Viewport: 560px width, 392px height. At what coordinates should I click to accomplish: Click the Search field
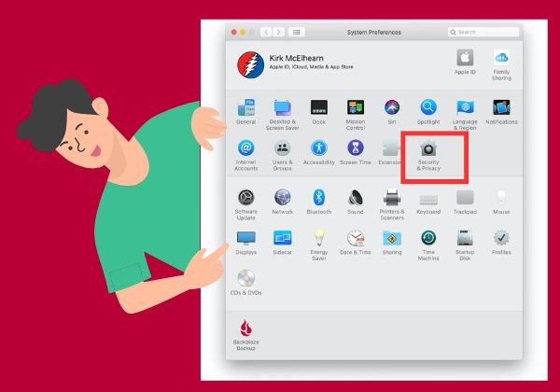(x=483, y=32)
